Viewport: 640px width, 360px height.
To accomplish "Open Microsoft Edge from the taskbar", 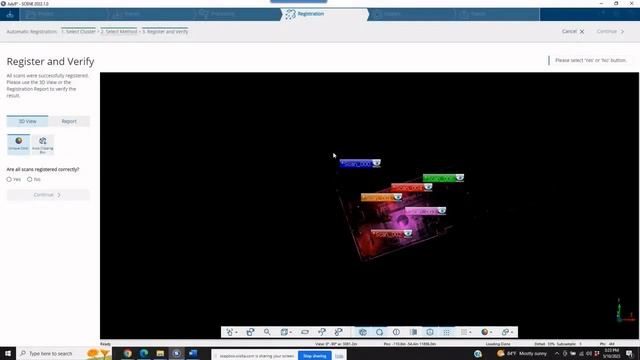I will (144, 353).
